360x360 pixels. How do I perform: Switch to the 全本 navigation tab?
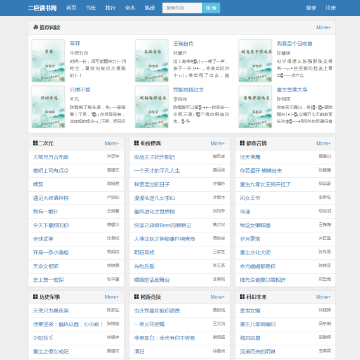point(130,8)
